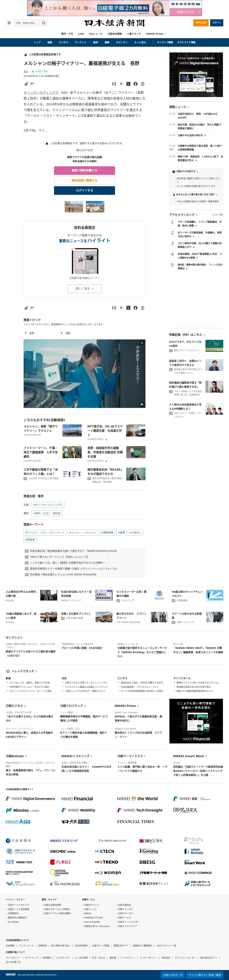Open NIKKEI Digital Governance footer logo
Image resolution: width=229 pixels, height=980 pixels.
(x=30, y=799)
